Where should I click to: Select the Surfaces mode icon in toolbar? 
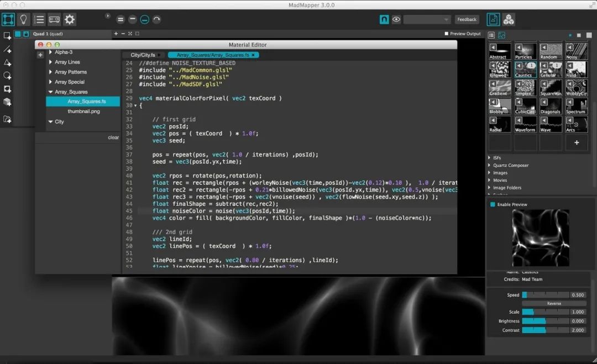[8, 19]
